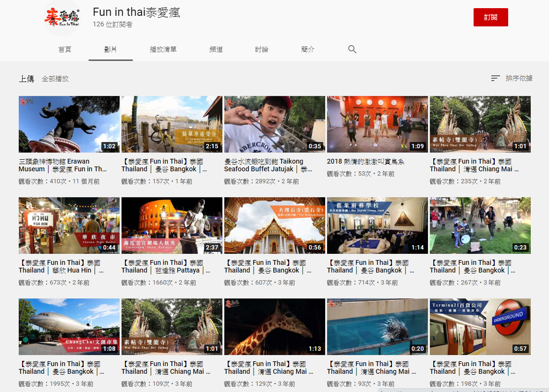This screenshot has width=549, height=392.
Task: Open the 簡介 about tab
Action: pyautogui.click(x=308, y=49)
